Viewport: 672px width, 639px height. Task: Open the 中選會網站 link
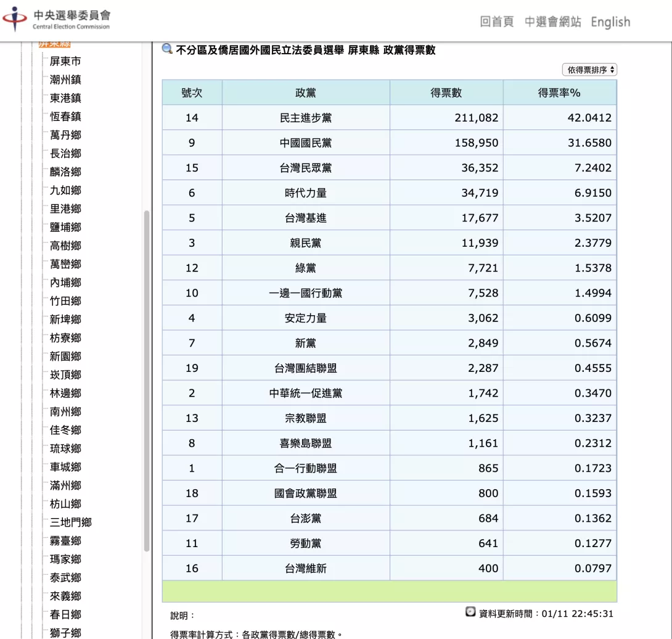(x=552, y=22)
